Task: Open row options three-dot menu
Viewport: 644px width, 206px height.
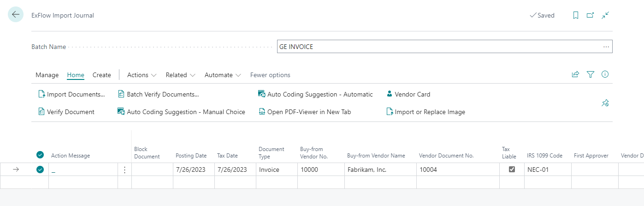Action: (124, 170)
